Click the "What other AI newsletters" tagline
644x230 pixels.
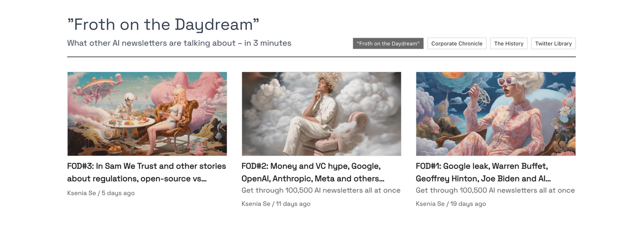coord(179,43)
